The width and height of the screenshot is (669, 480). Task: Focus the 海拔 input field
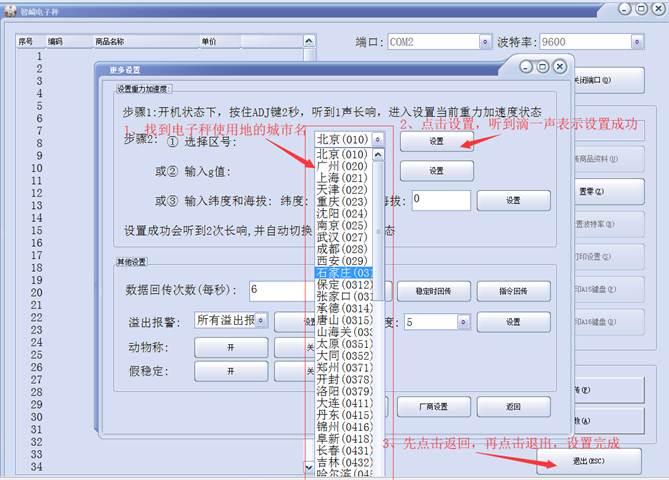[441, 200]
